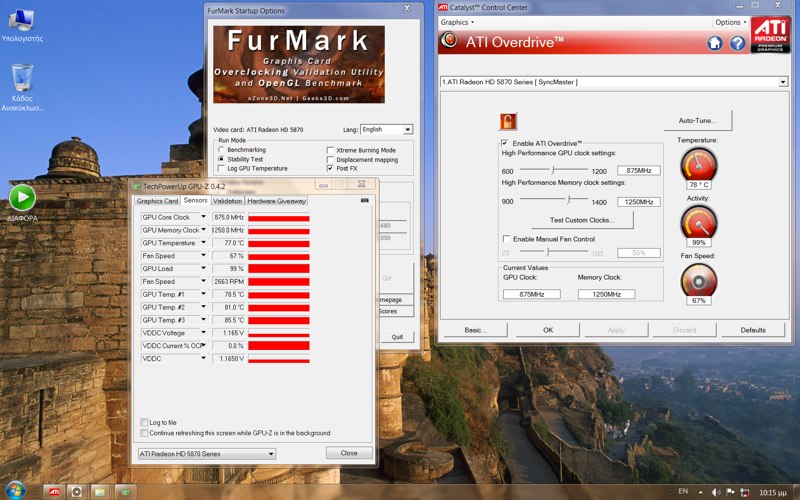Click the action center flag tray icon
This screenshot has width=800, height=500.
(730, 492)
